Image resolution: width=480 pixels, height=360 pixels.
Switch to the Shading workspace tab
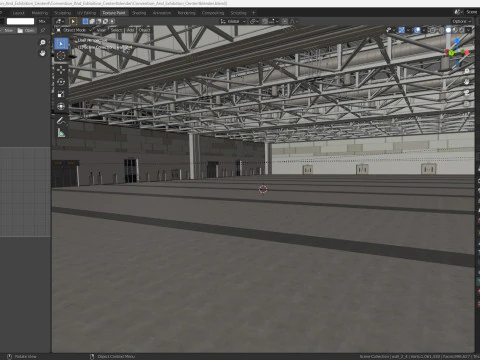tap(139, 13)
